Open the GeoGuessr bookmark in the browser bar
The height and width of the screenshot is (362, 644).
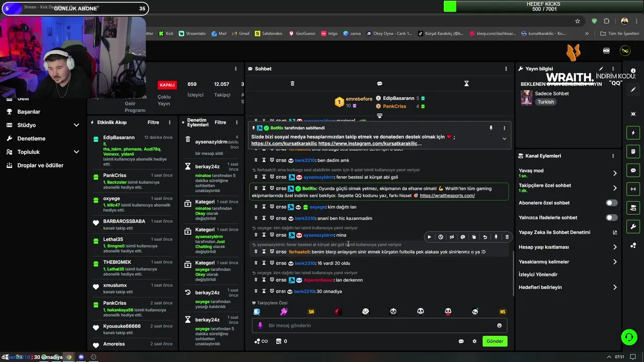(x=302, y=34)
